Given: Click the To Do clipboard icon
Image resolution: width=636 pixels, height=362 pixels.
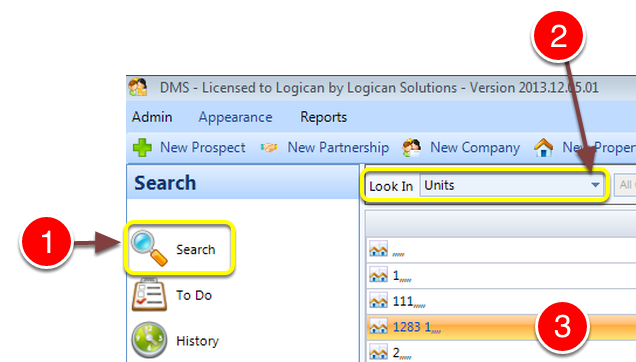Looking at the screenshot, I should 149,294.
